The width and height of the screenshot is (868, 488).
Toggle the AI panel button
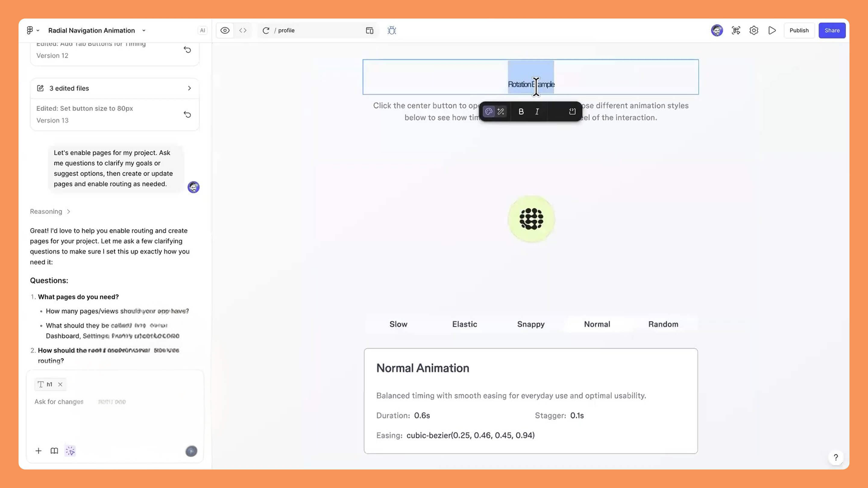tap(202, 30)
